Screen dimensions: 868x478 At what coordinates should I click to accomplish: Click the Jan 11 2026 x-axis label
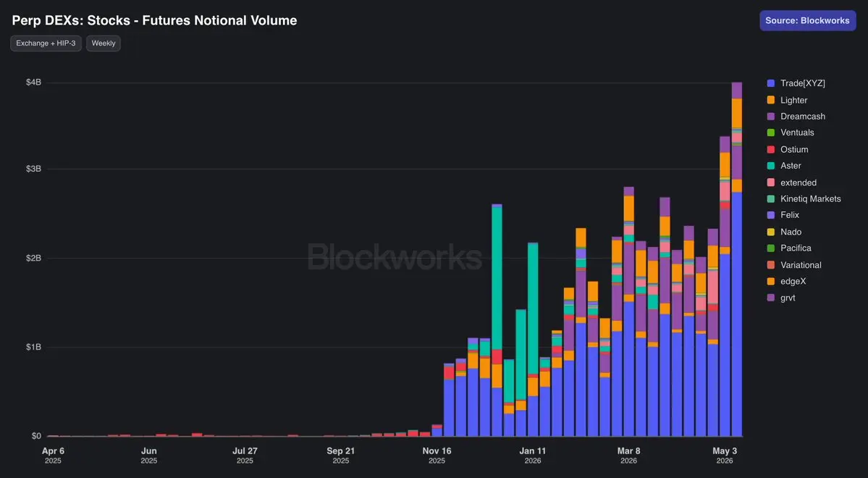[x=533, y=456]
